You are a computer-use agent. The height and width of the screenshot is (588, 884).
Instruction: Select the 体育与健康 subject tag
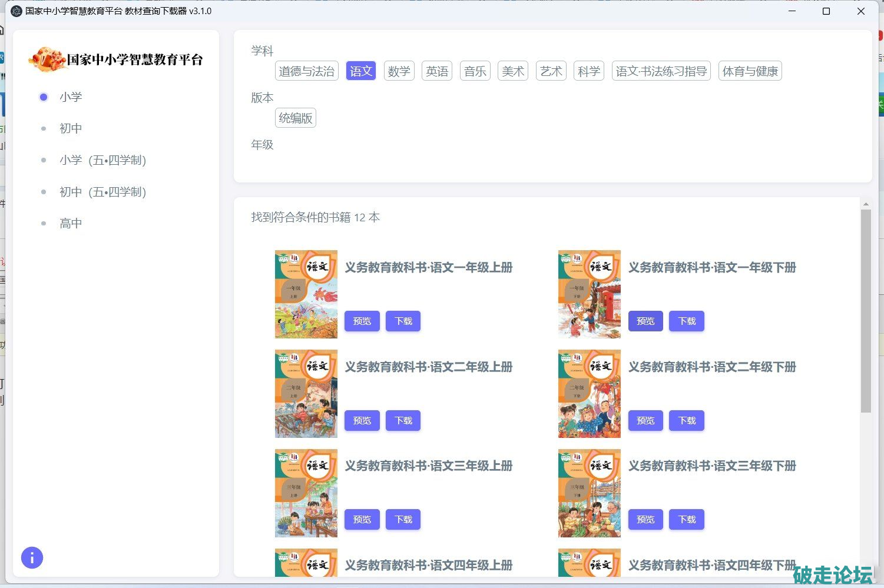click(750, 71)
